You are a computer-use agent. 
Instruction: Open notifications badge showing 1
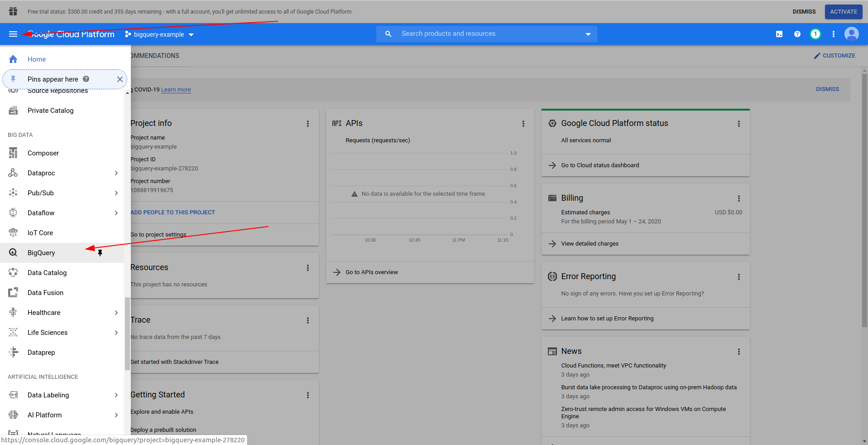(815, 34)
